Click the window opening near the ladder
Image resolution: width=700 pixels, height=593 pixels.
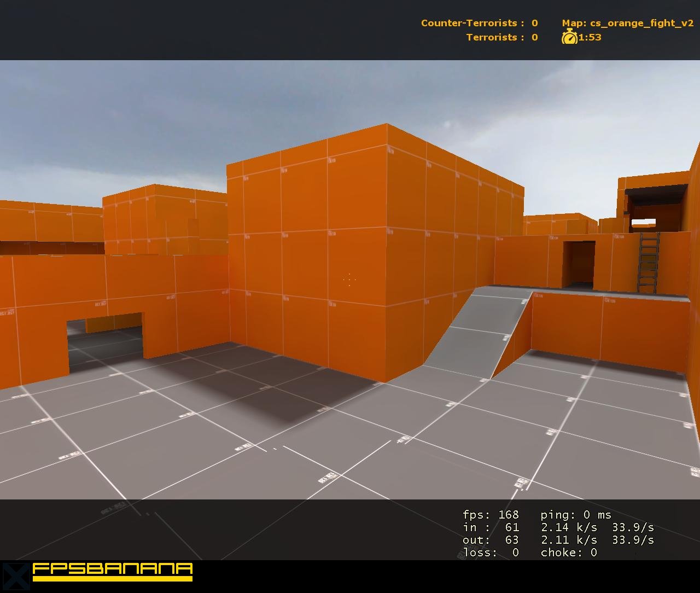tap(644, 223)
